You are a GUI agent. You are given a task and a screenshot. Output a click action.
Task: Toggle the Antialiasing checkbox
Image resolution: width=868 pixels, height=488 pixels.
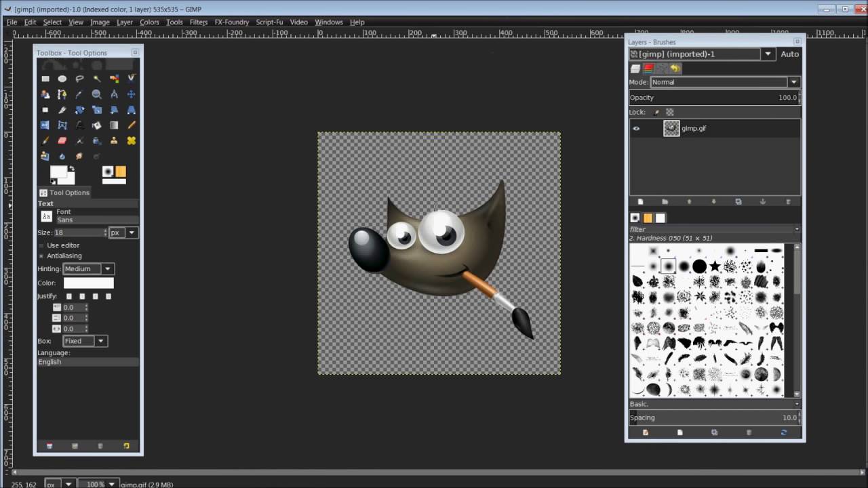(41, 256)
